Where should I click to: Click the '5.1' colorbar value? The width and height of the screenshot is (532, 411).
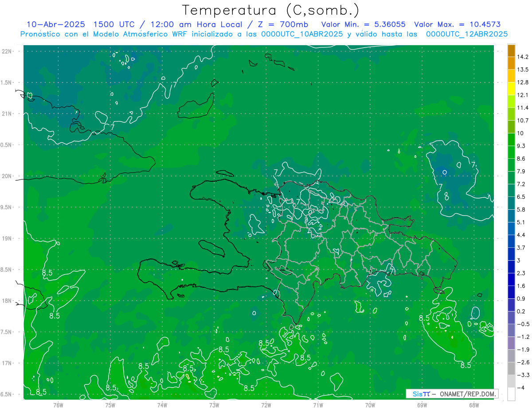[x=521, y=222]
